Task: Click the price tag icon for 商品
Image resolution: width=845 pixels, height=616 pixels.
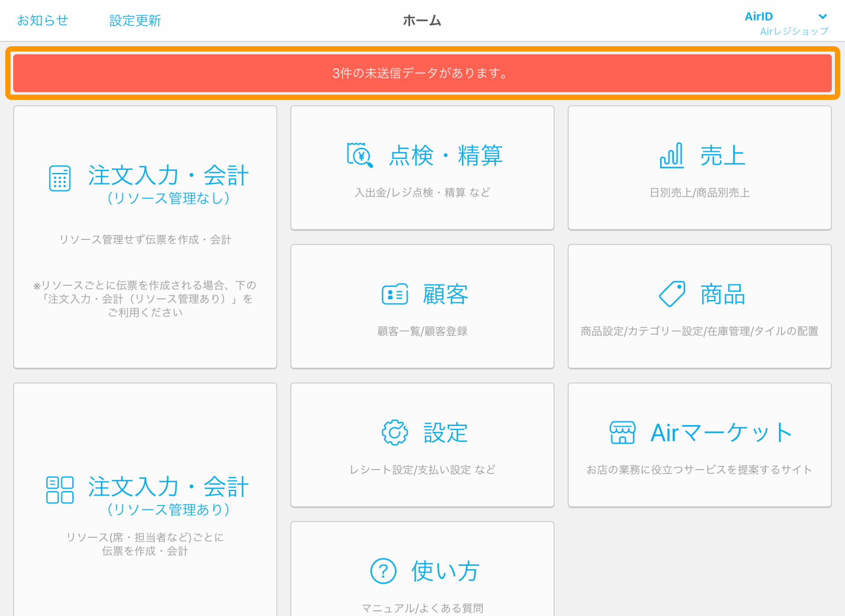Action: (673, 293)
